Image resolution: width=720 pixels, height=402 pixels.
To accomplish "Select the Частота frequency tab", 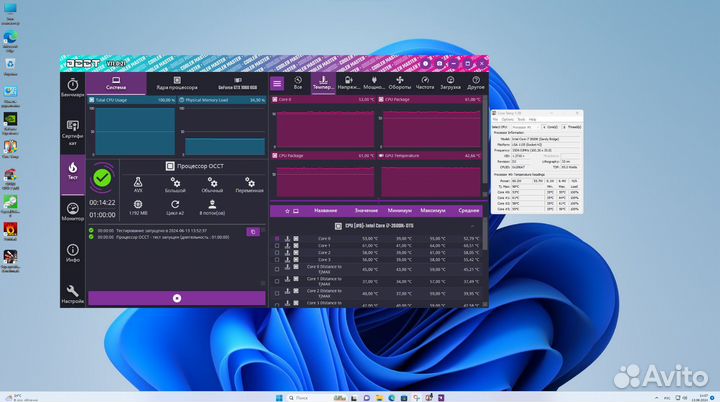I will click(x=425, y=83).
